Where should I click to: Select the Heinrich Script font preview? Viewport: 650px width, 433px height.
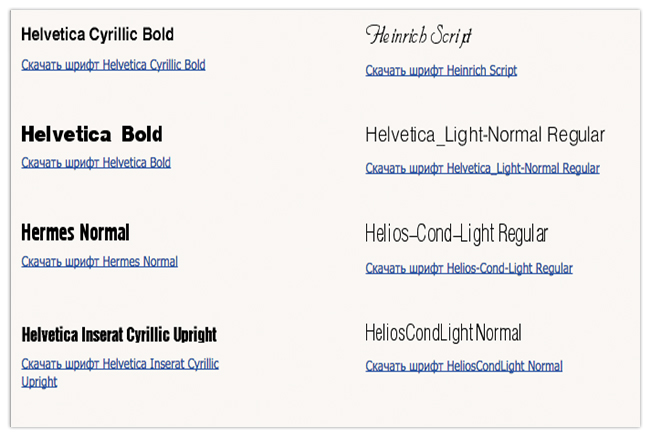419,36
